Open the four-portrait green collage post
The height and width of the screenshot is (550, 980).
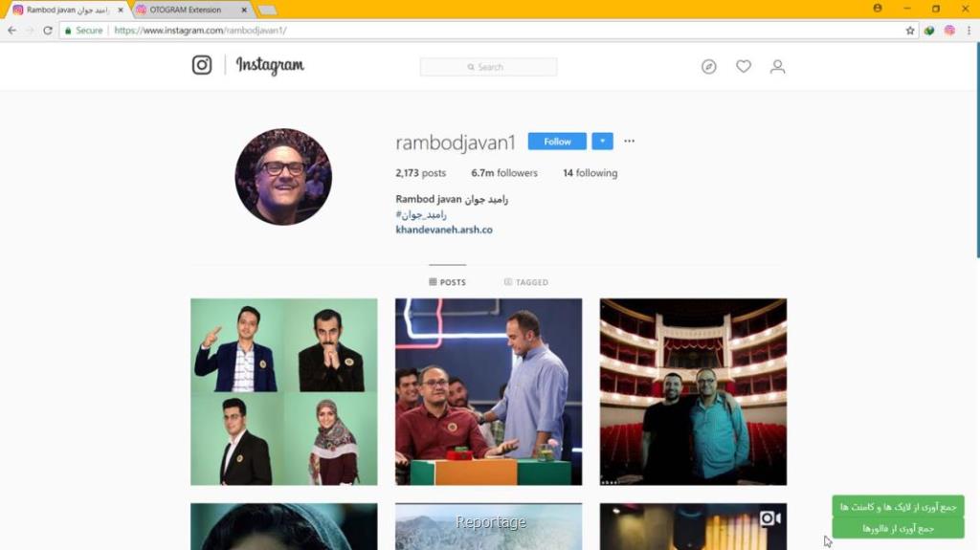pyautogui.click(x=283, y=392)
